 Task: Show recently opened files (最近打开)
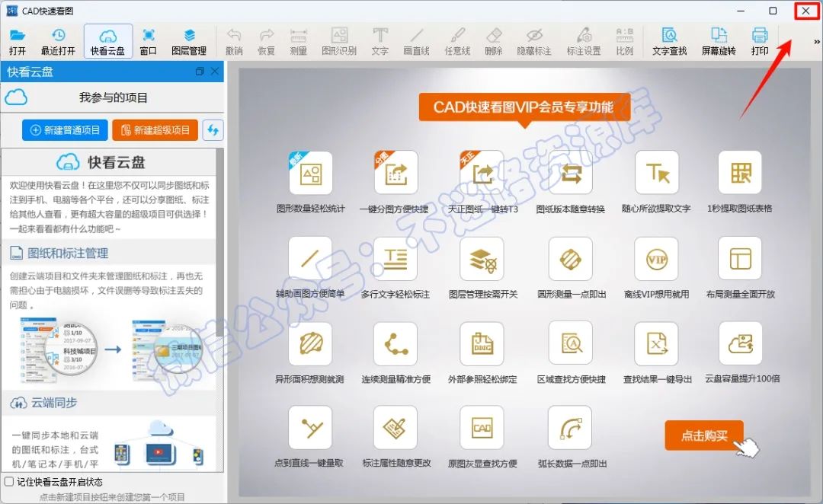(x=58, y=42)
